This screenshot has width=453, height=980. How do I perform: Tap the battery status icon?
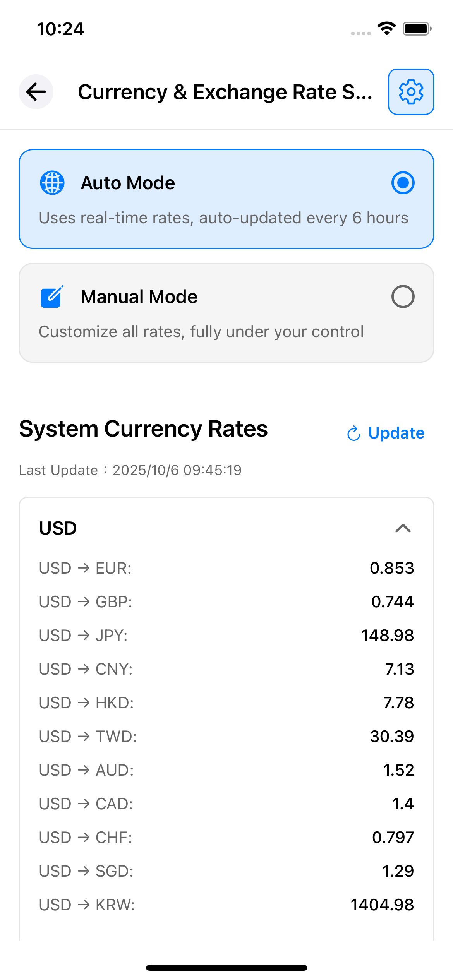pos(417,29)
